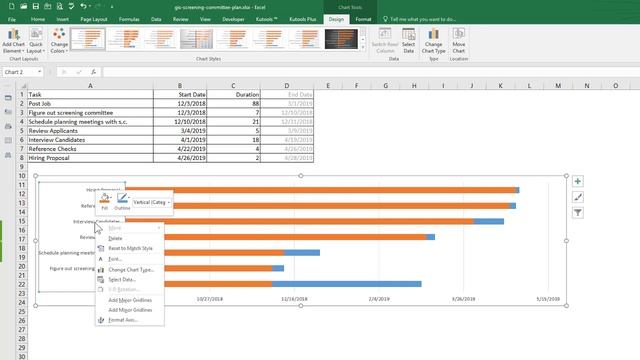The height and width of the screenshot is (360, 640).
Task: Apply the first chart style thumbnail
Action: (x=88, y=39)
